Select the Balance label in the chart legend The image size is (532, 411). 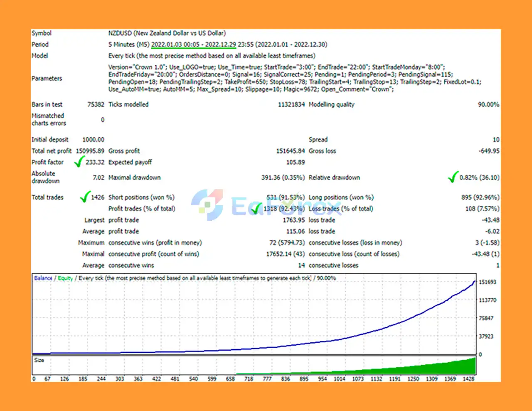[x=43, y=278]
